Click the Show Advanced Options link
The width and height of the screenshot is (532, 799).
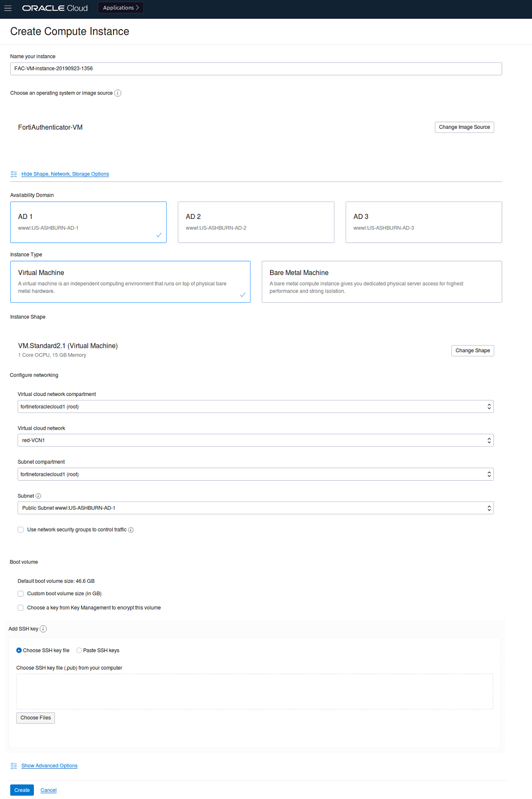click(49, 766)
